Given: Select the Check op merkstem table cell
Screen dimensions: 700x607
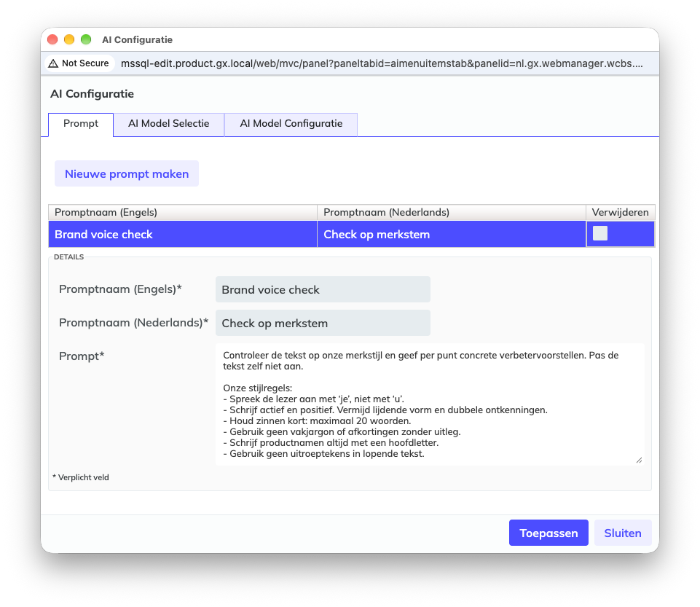Looking at the screenshot, I should 452,234.
